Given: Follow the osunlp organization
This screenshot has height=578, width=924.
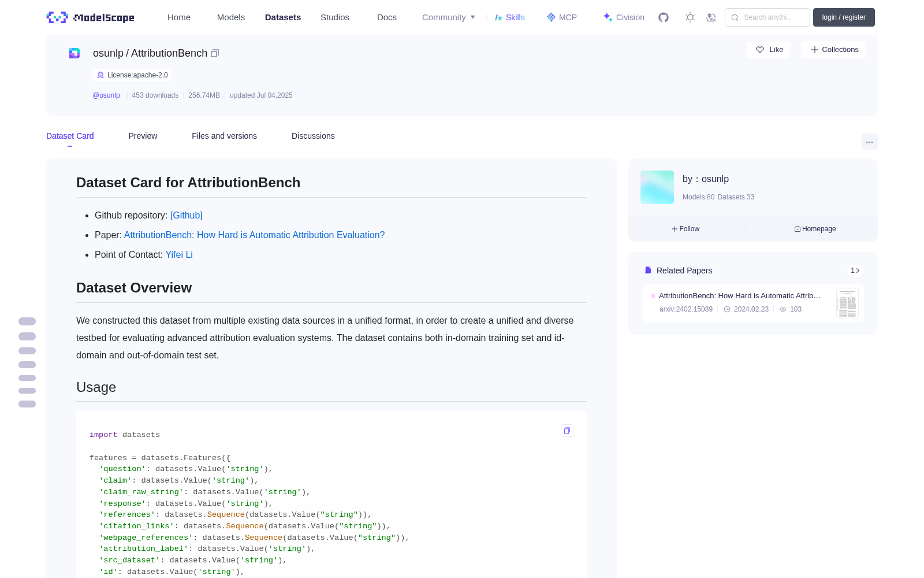Looking at the screenshot, I should click(685, 229).
